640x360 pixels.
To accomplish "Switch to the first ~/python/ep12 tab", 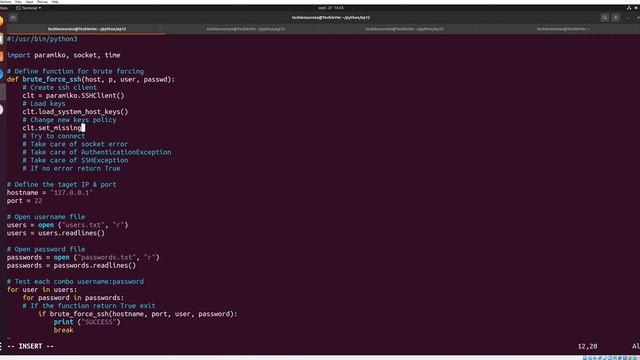I will click(x=87, y=29).
